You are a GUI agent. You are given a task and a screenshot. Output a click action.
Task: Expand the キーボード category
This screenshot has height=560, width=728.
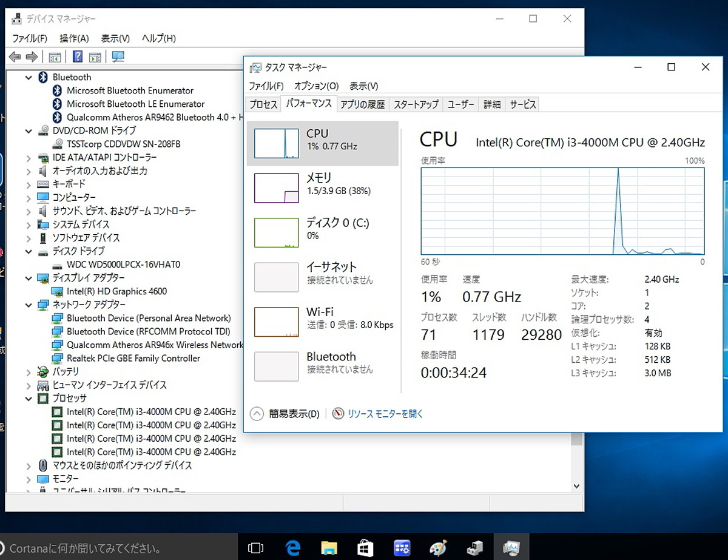pyautogui.click(x=29, y=184)
